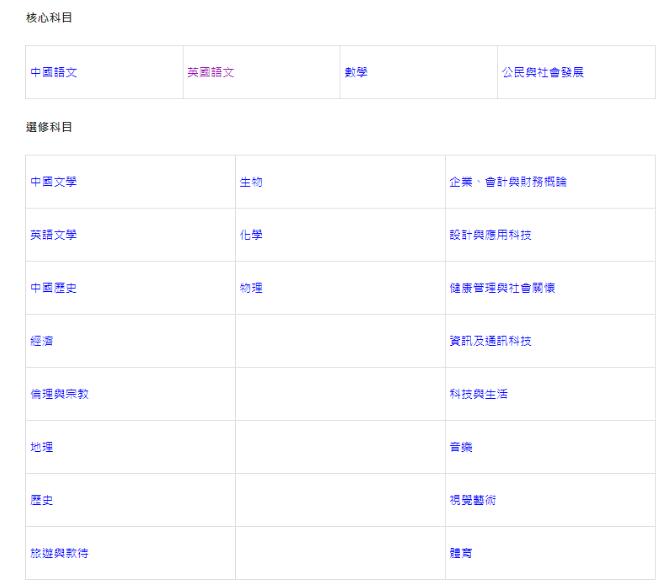Open the 中國歷史 elective link

click(x=53, y=288)
